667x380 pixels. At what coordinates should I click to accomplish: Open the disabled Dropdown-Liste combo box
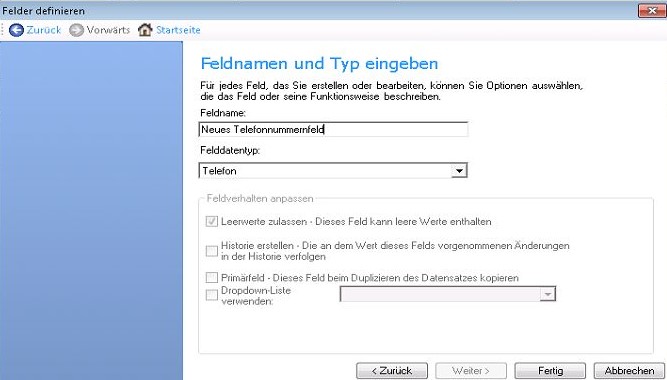448,294
